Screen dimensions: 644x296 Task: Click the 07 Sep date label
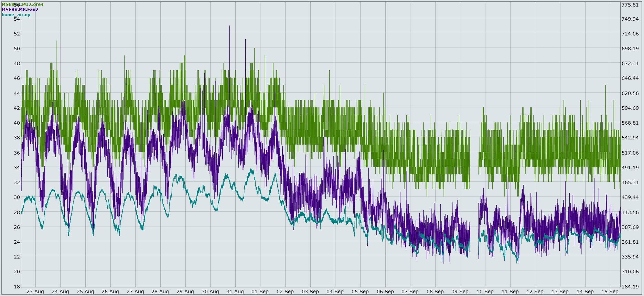coord(410,292)
